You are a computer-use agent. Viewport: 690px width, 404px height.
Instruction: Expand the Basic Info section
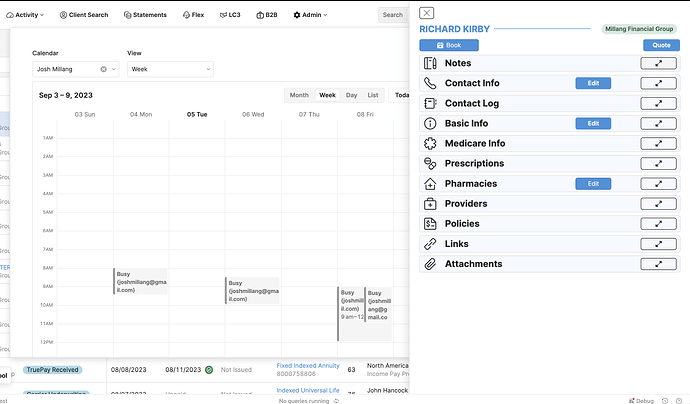pyautogui.click(x=658, y=124)
